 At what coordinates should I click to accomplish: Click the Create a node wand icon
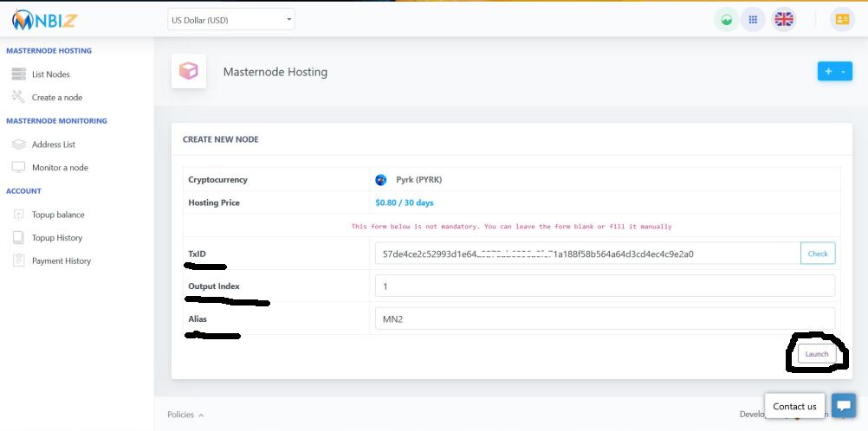point(19,97)
